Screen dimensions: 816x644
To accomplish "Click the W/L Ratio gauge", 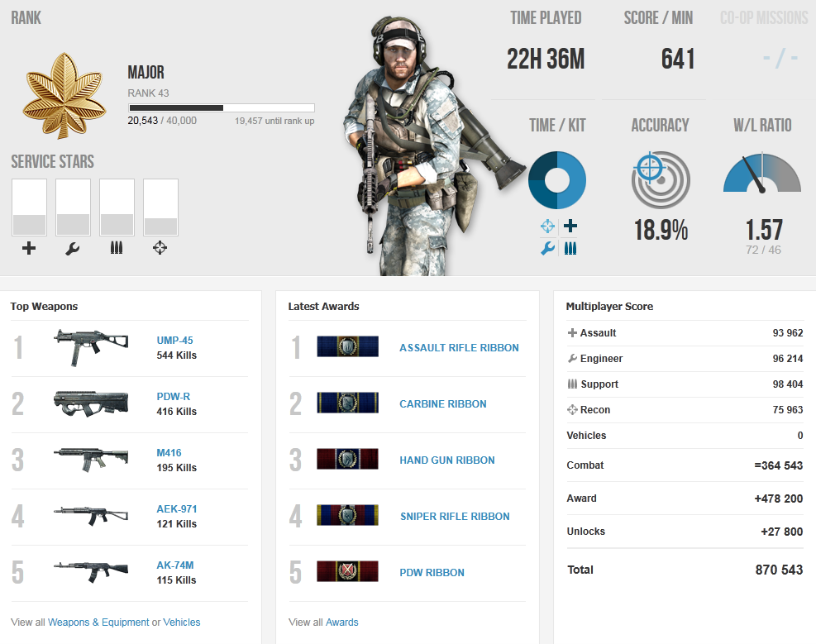I will tap(762, 173).
